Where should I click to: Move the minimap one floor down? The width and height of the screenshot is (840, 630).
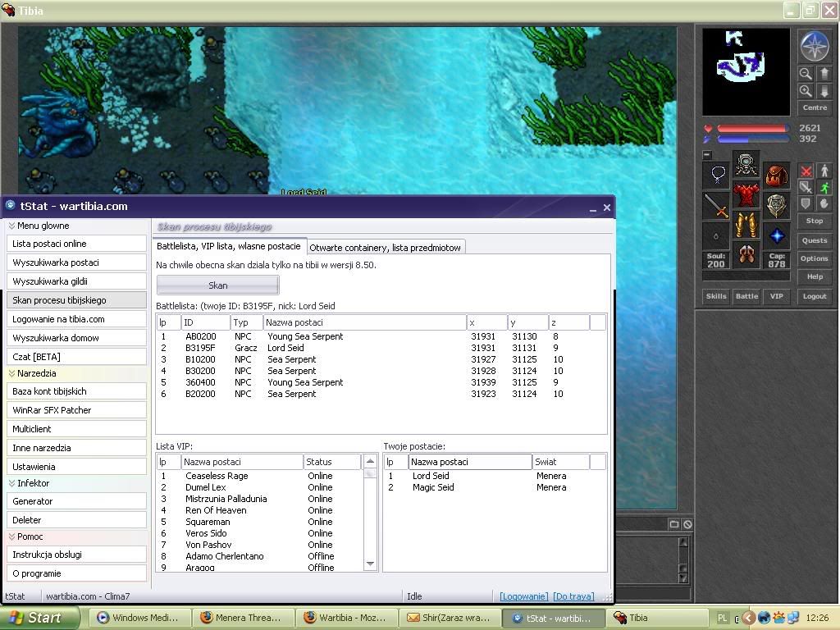pos(824,91)
